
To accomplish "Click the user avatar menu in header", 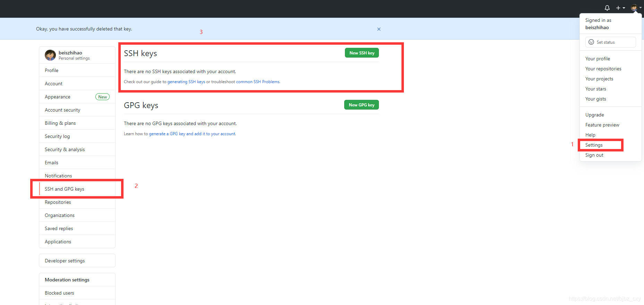I will [635, 8].
